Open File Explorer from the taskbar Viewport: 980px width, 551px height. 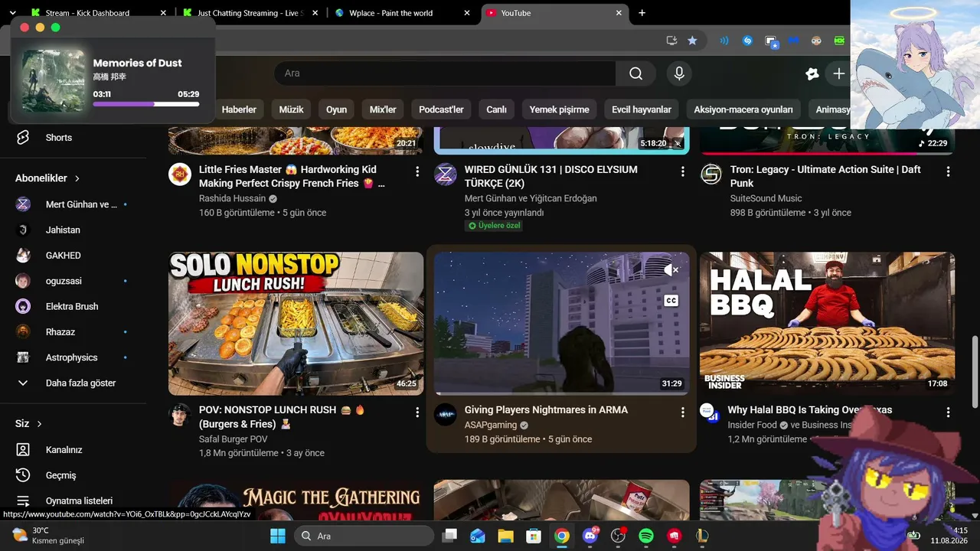505,536
